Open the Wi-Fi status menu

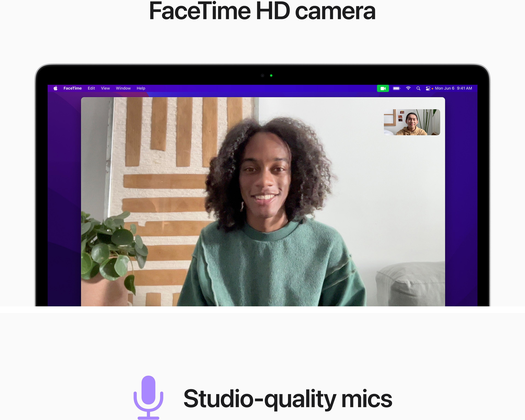click(408, 88)
